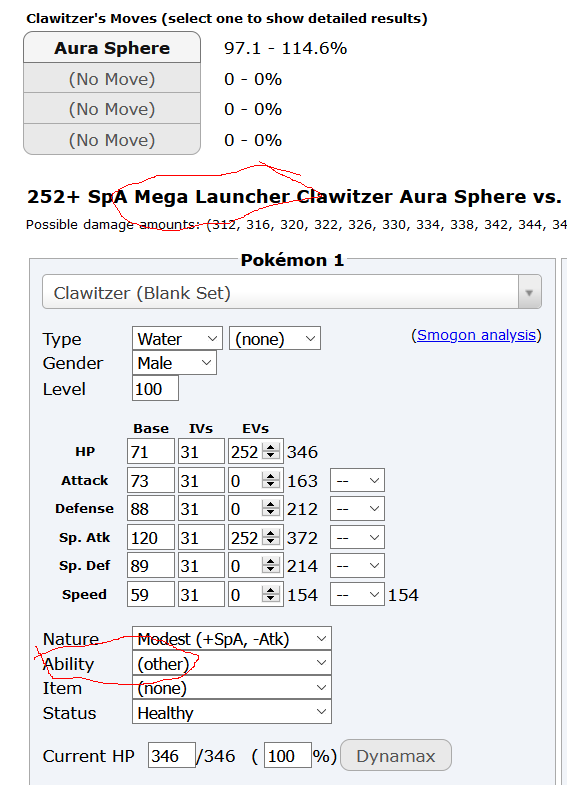Click the Speed IVs field

point(201,594)
